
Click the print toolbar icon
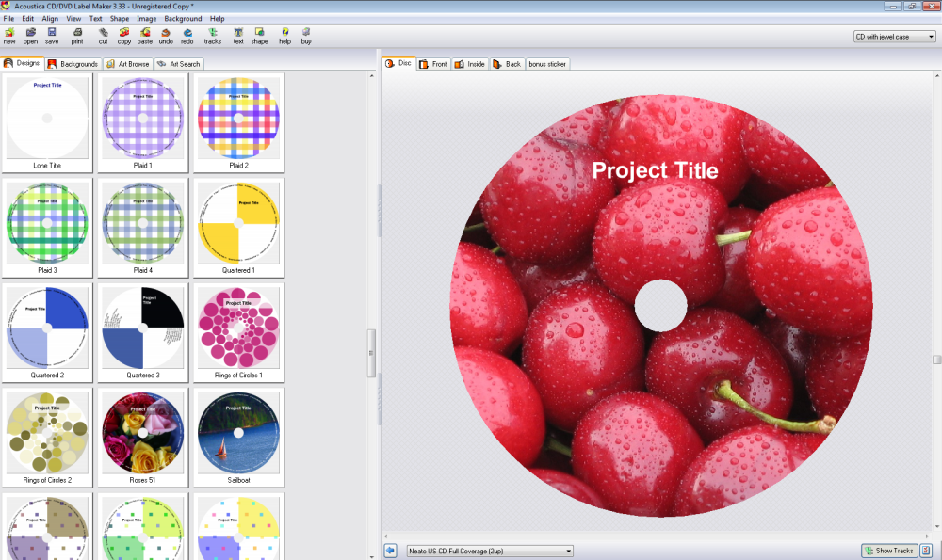(77, 36)
